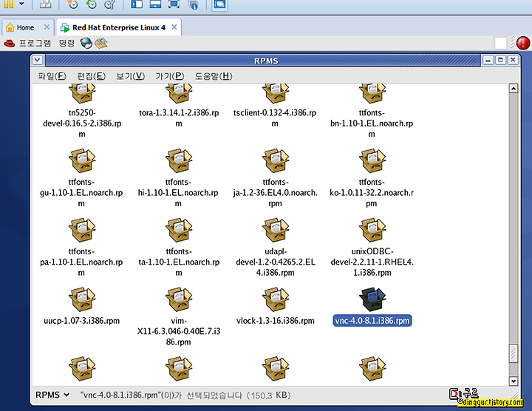Click the selection status text showing 150.3 KB
This screenshot has height=411, width=532.
pyautogui.click(x=185, y=395)
